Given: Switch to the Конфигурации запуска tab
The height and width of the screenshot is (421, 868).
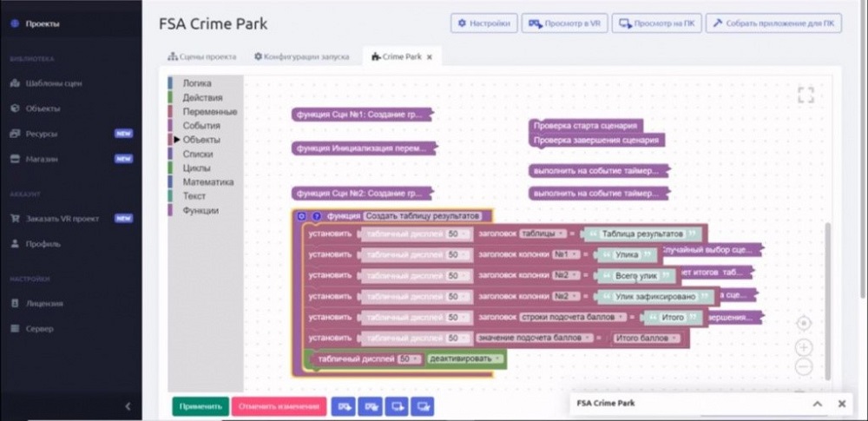Looking at the screenshot, I should click(x=301, y=56).
